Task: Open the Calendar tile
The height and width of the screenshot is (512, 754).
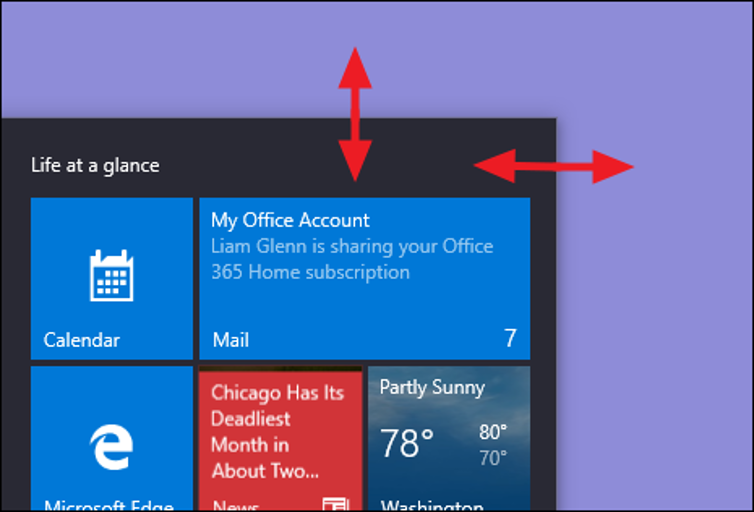Action: [x=112, y=278]
